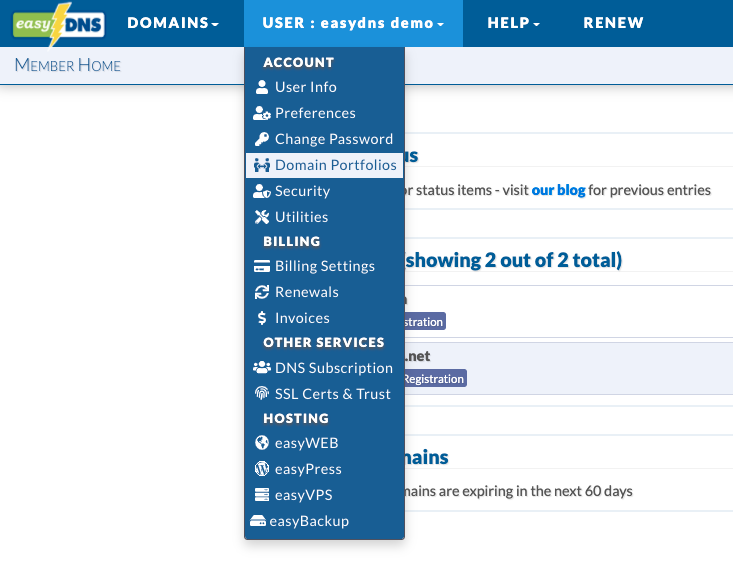Click the easyBackup drive icon
Viewport: 733px width, 571px height.
click(x=258, y=520)
